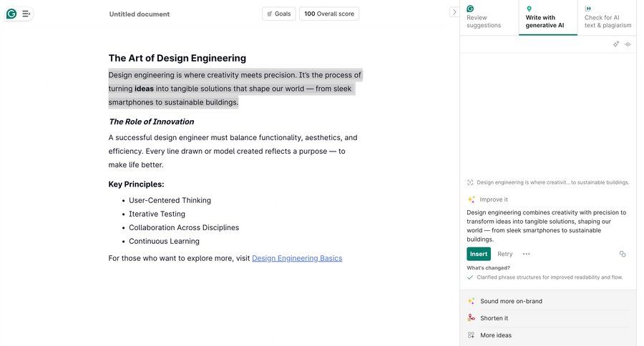Select Write with generative AI tab
Viewport: 644px width, 346px height.
coord(548,17)
